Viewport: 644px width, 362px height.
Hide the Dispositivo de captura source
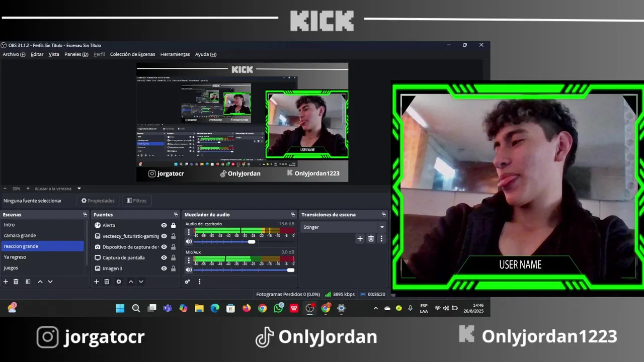click(x=164, y=247)
